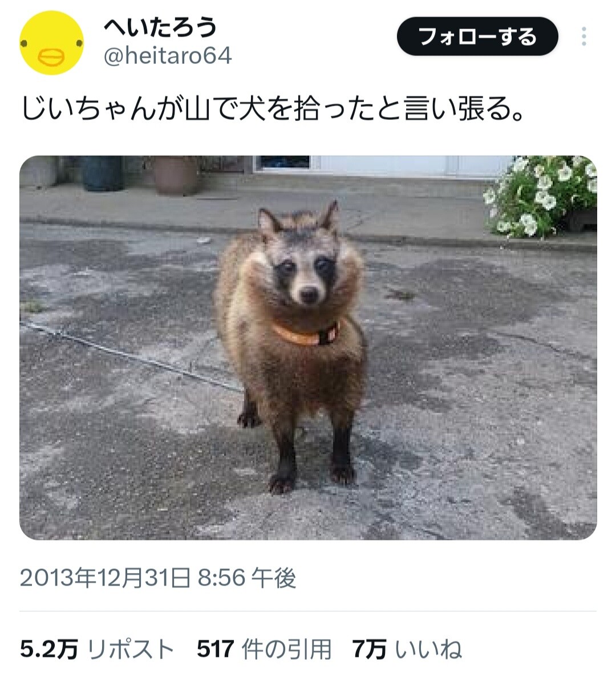The height and width of the screenshot is (678, 616).
Task: Open the attached animal photo
Action: click(x=308, y=348)
